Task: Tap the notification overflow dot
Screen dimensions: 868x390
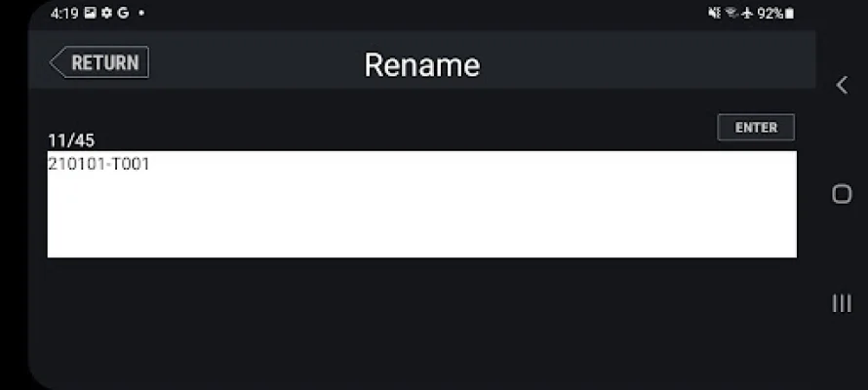Action: (x=141, y=14)
